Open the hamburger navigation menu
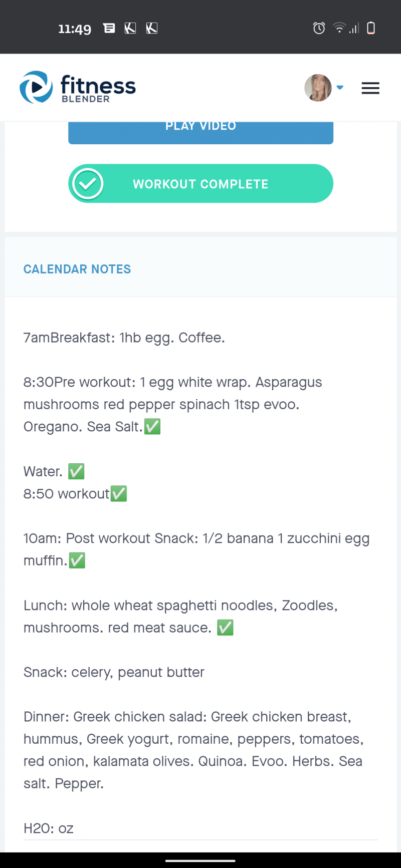This screenshot has width=401, height=868. coord(370,88)
